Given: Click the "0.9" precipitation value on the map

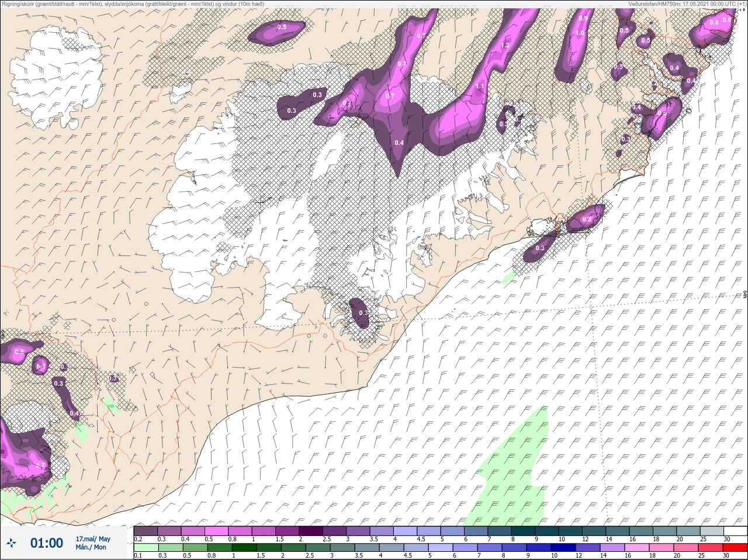Looking at the screenshot, I should [583, 18].
